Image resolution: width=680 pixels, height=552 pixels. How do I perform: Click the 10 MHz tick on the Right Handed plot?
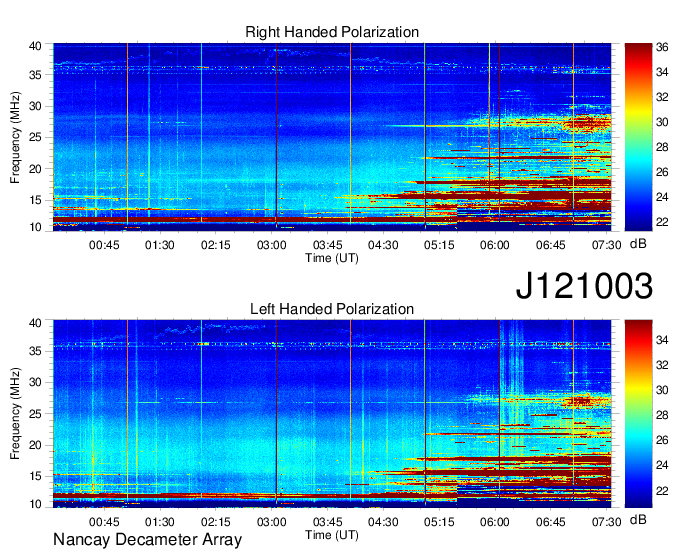(x=35, y=227)
